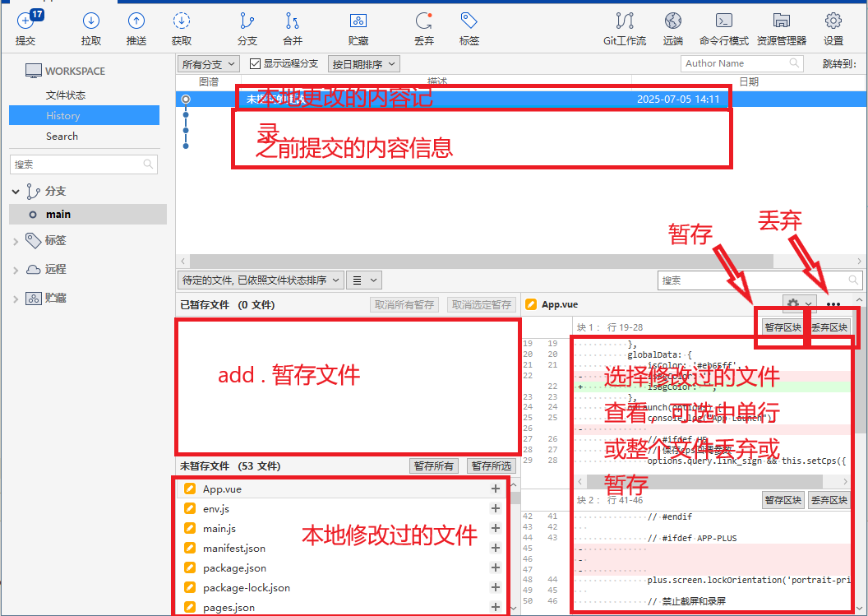Open 所有分支 branch filter dropdown
The height and width of the screenshot is (616, 868).
pos(209,64)
